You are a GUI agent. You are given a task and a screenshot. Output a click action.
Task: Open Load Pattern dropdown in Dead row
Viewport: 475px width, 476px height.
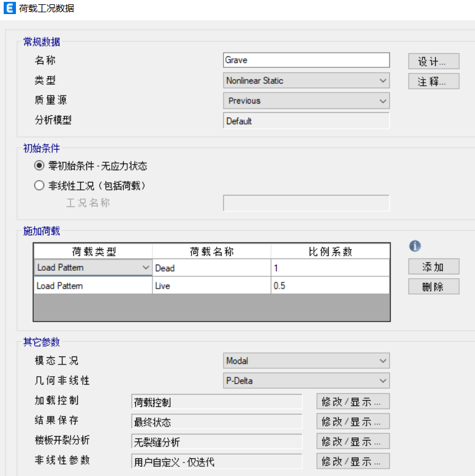click(146, 268)
